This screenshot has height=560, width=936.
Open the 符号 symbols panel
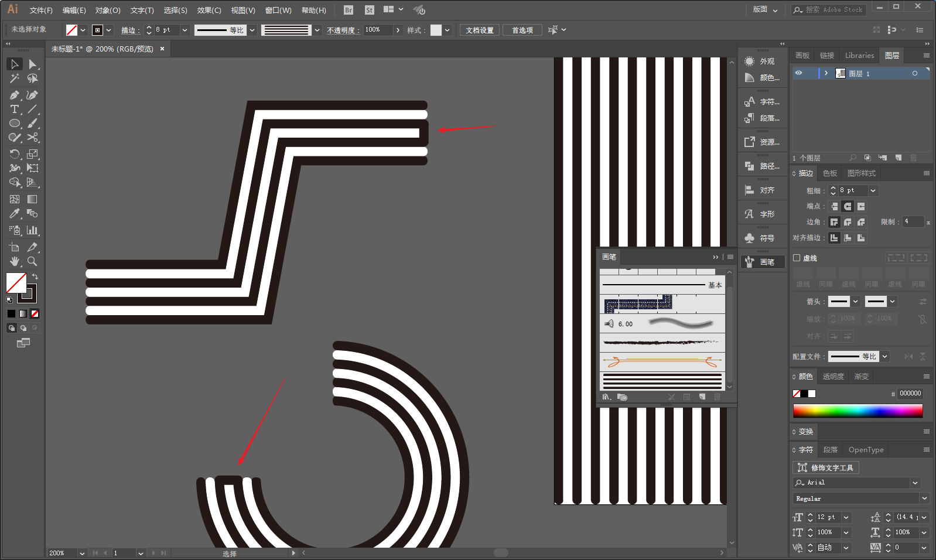761,238
